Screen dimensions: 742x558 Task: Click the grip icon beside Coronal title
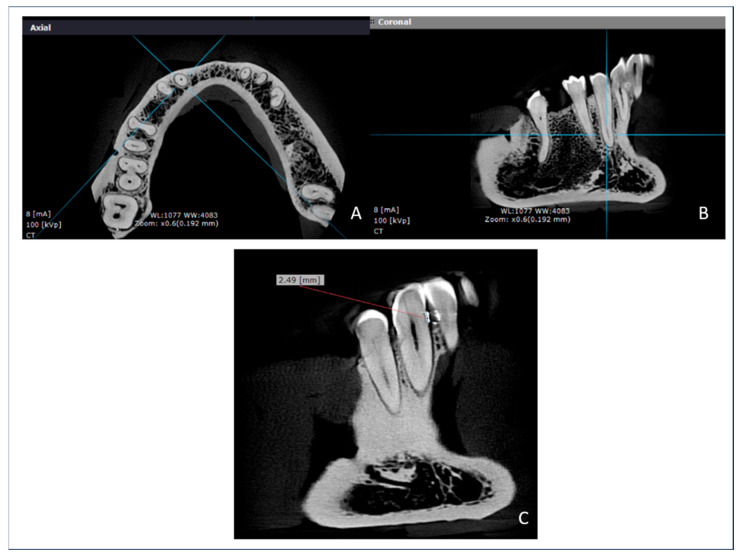point(372,21)
